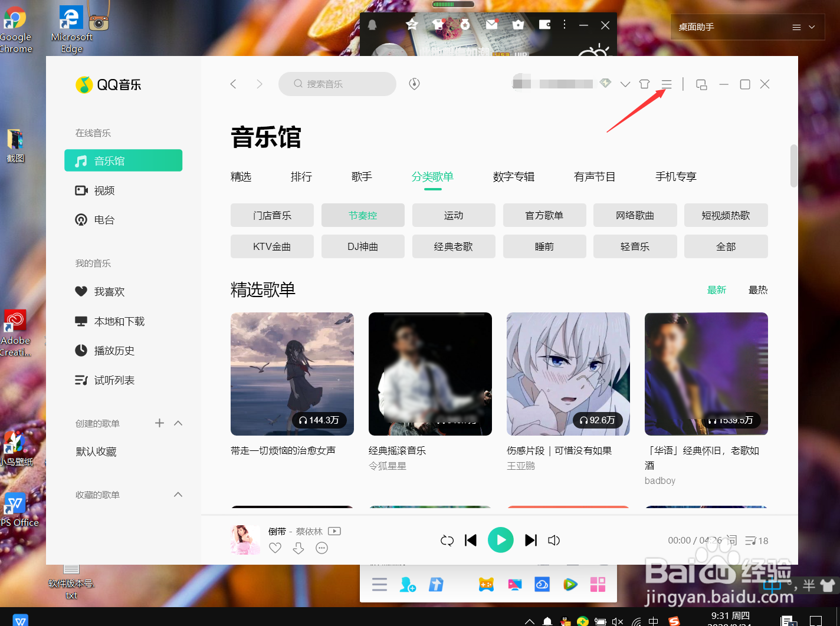Click the search music input field
The width and height of the screenshot is (840, 626).
[x=337, y=84]
